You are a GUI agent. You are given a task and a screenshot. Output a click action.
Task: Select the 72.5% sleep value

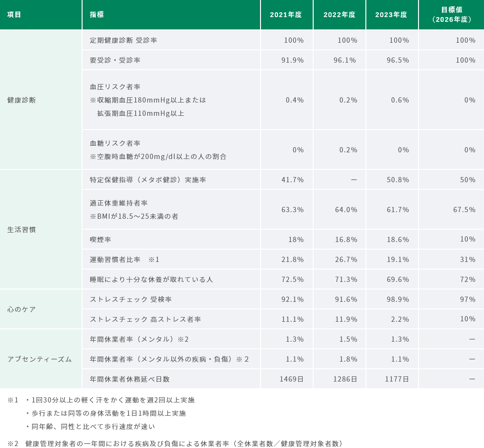292,280
